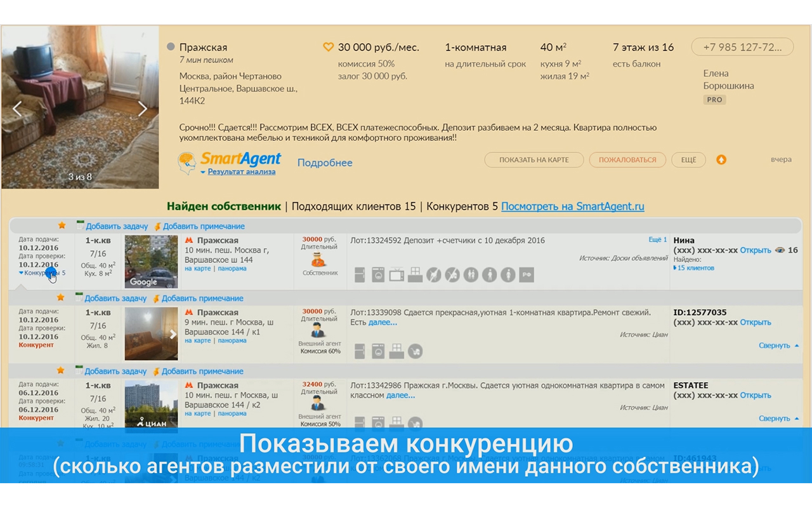Click the refrigerator icon in lot 13324592
The width and height of the screenshot is (812, 508).
360,275
